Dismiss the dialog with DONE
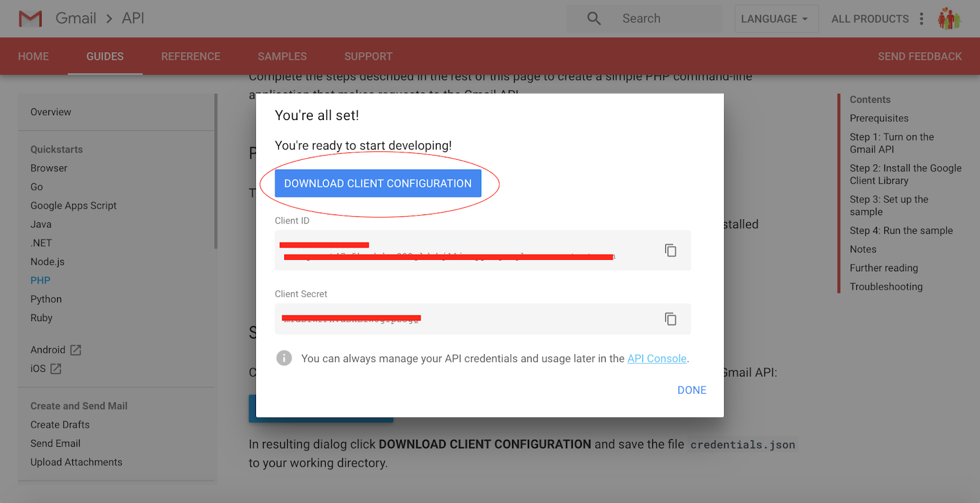 click(692, 390)
